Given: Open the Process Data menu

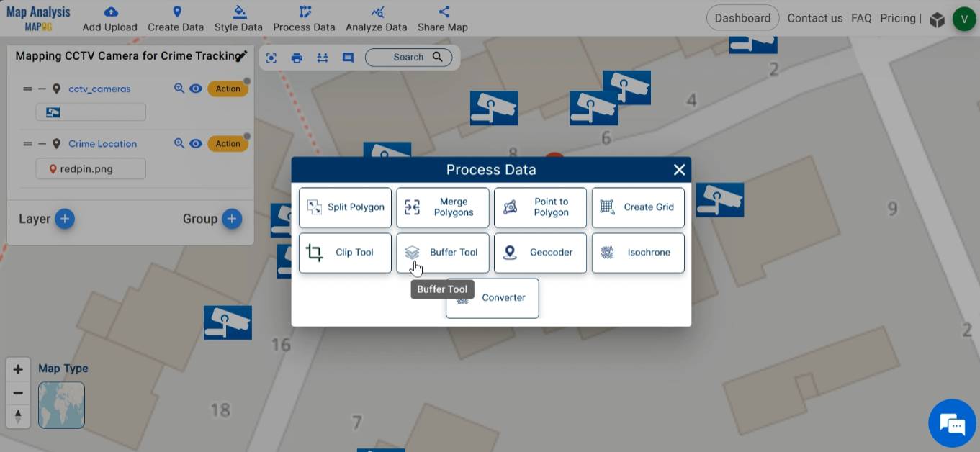Looking at the screenshot, I should point(304,19).
